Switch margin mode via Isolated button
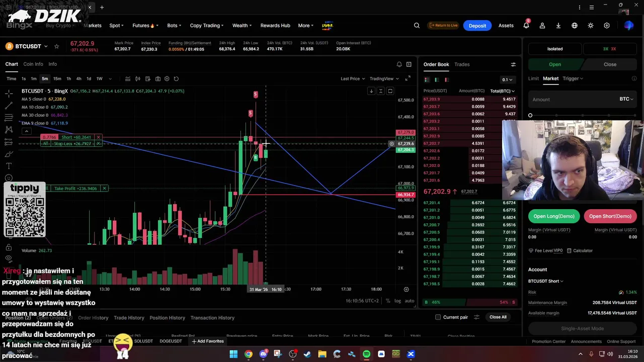The image size is (644, 362). (x=555, y=49)
